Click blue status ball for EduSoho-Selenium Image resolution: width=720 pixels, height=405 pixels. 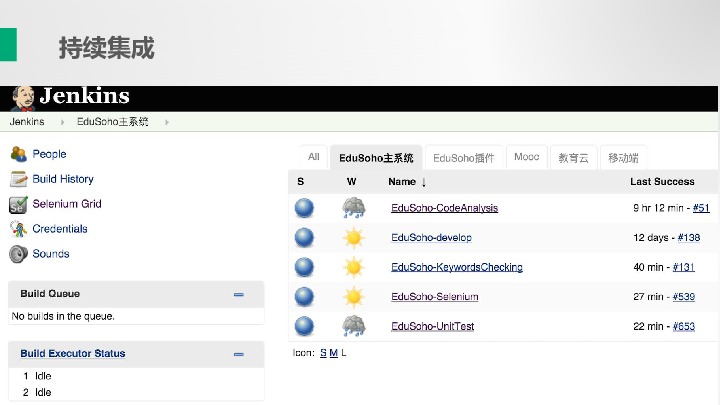coord(304,297)
